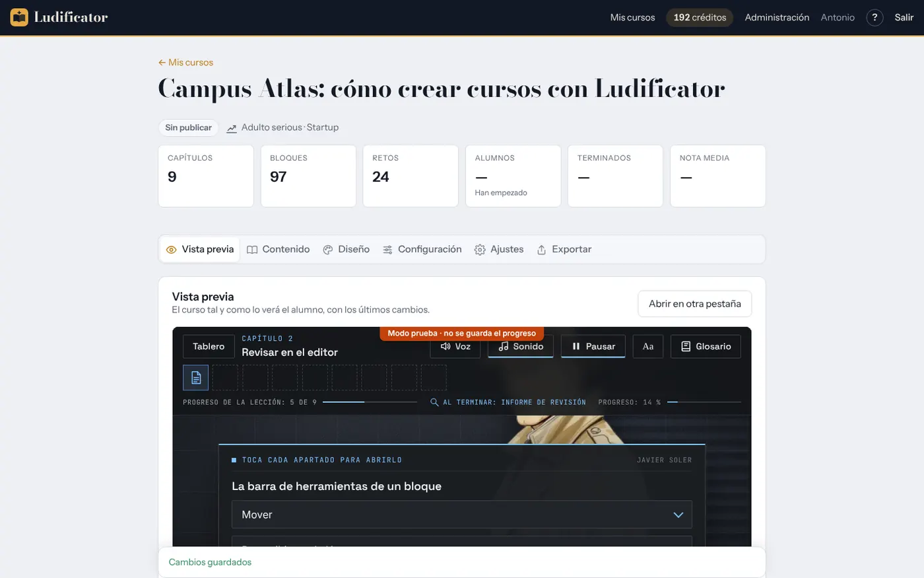Toggle the Sonido music button
The image size is (924, 578).
click(x=521, y=347)
